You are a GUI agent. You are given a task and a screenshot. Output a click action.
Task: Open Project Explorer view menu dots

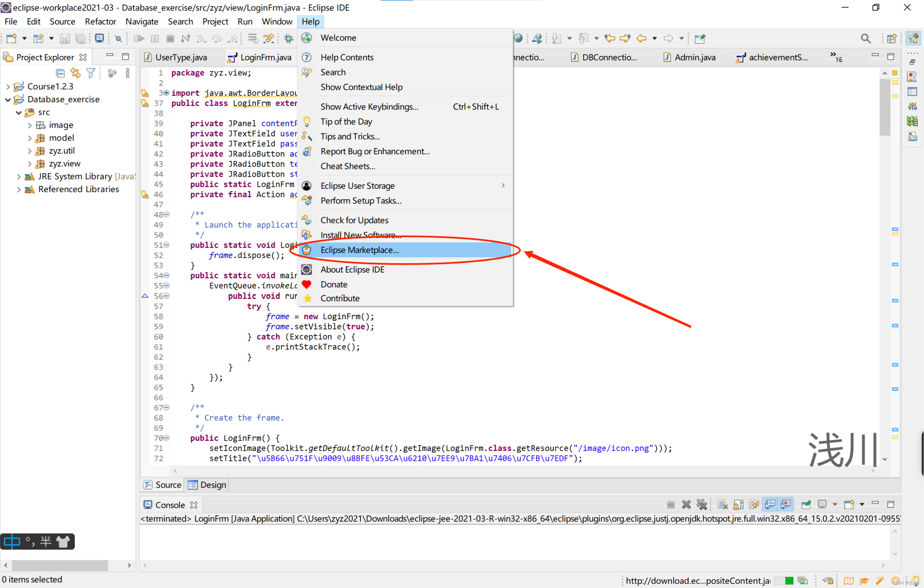128,73
